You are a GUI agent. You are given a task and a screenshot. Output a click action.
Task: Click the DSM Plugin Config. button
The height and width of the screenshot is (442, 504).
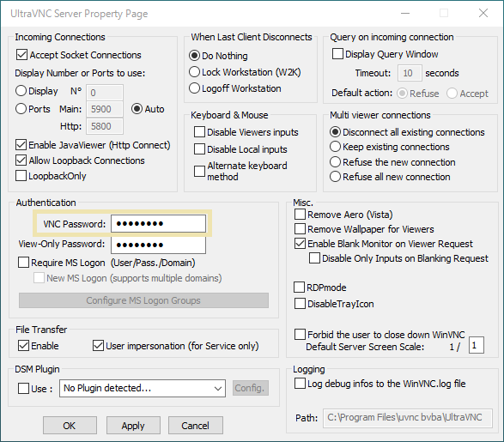point(251,388)
